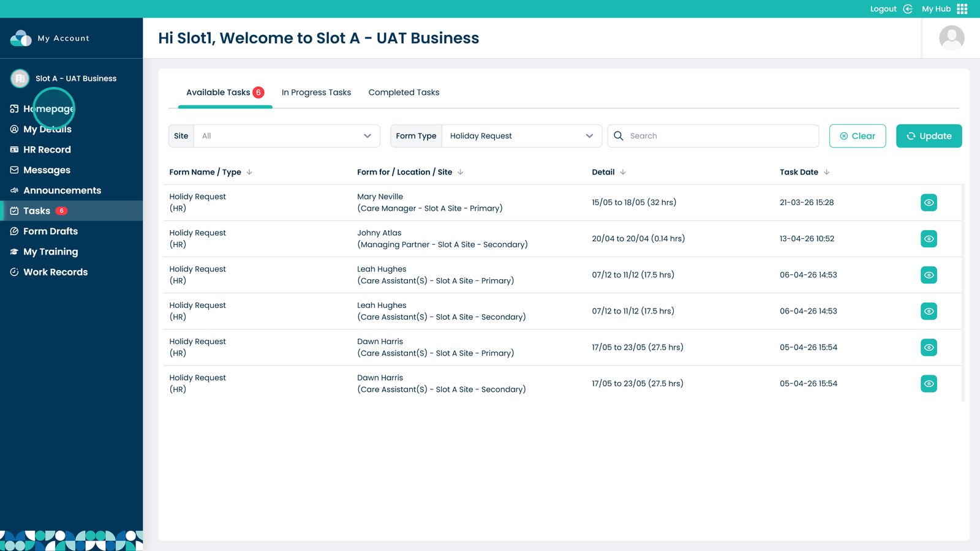This screenshot has height=551, width=980.
Task: View Johny Atlas's request eye icon
Action: click(x=929, y=239)
